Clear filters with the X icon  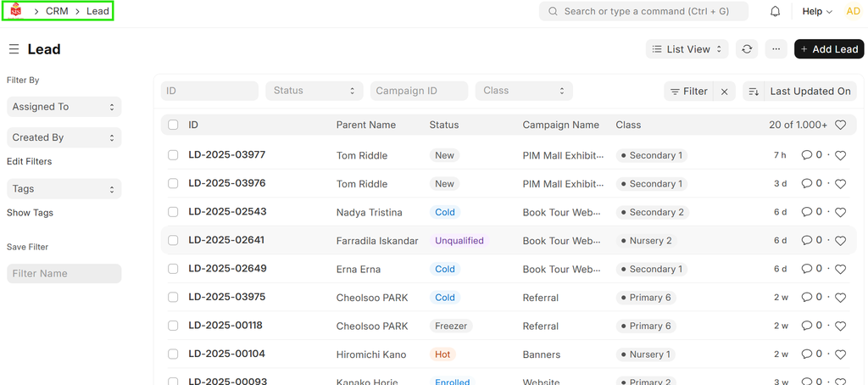(x=724, y=92)
